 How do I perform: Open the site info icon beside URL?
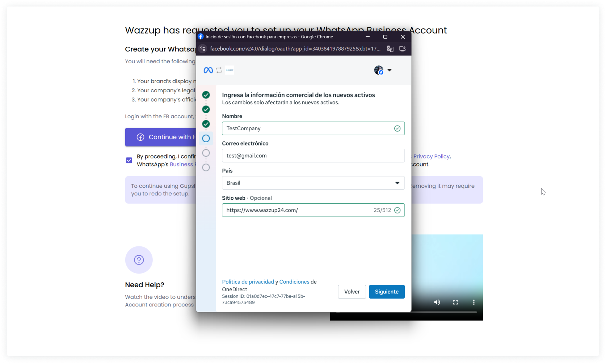click(x=203, y=49)
